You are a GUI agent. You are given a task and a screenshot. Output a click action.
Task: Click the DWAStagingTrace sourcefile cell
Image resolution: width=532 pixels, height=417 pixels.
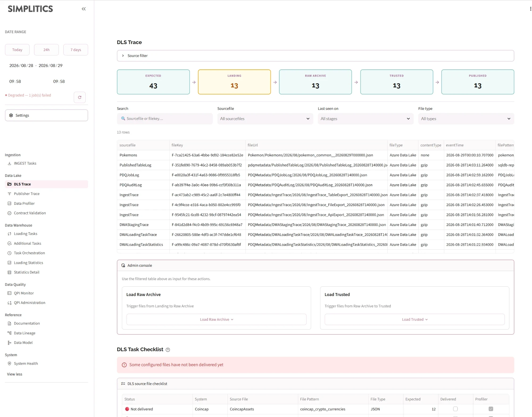tap(143, 225)
